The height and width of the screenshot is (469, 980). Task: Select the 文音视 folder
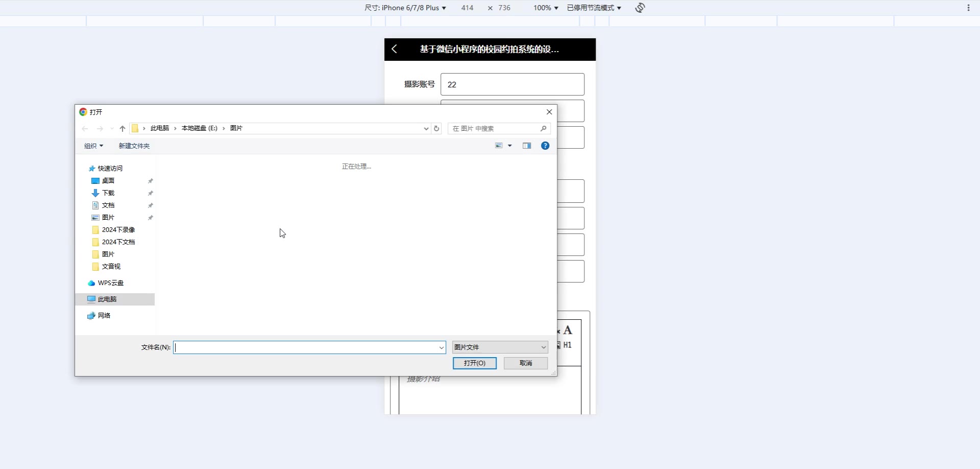point(111,267)
